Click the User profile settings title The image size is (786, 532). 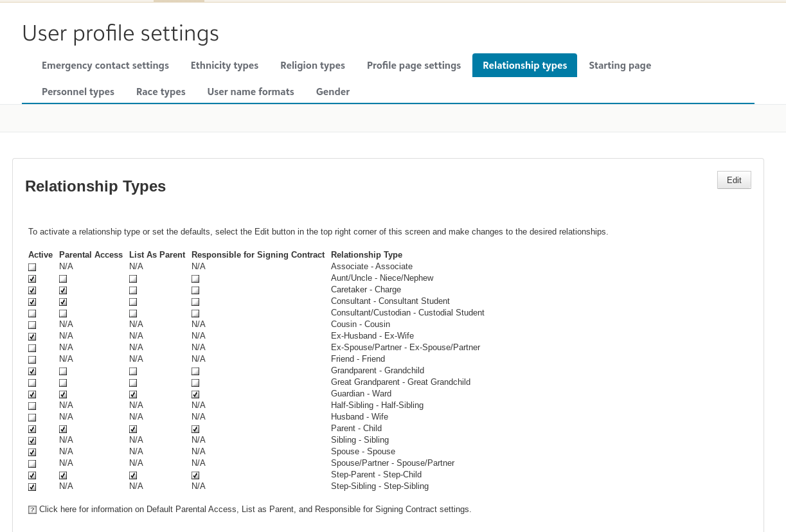[120, 33]
